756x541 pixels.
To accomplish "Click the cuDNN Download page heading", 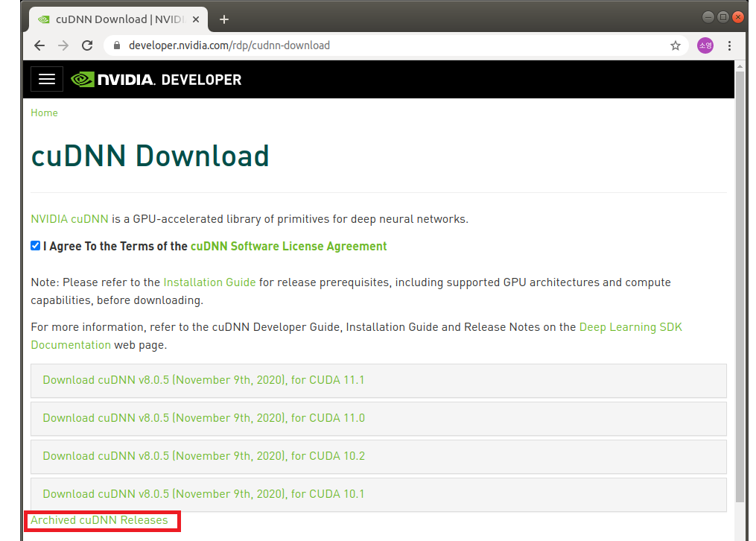I will pos(150,156).
